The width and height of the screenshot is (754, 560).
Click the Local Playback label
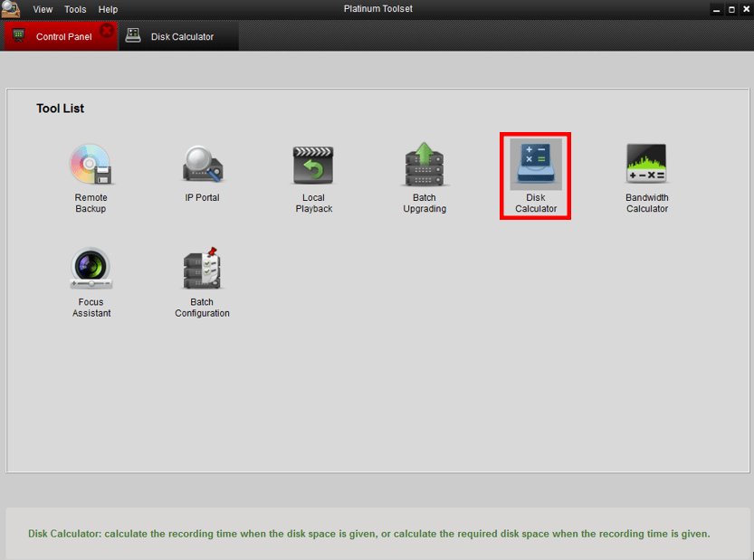pyautogui.click(x=313, y=203)
